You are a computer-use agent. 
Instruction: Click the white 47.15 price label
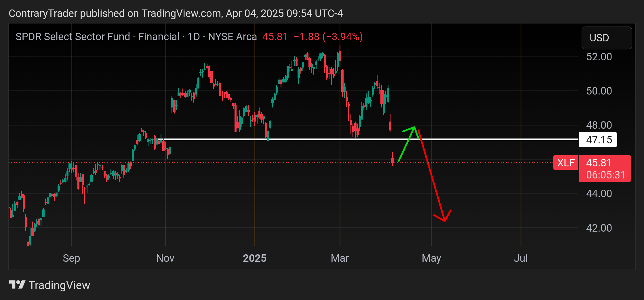tap(598, 140)
